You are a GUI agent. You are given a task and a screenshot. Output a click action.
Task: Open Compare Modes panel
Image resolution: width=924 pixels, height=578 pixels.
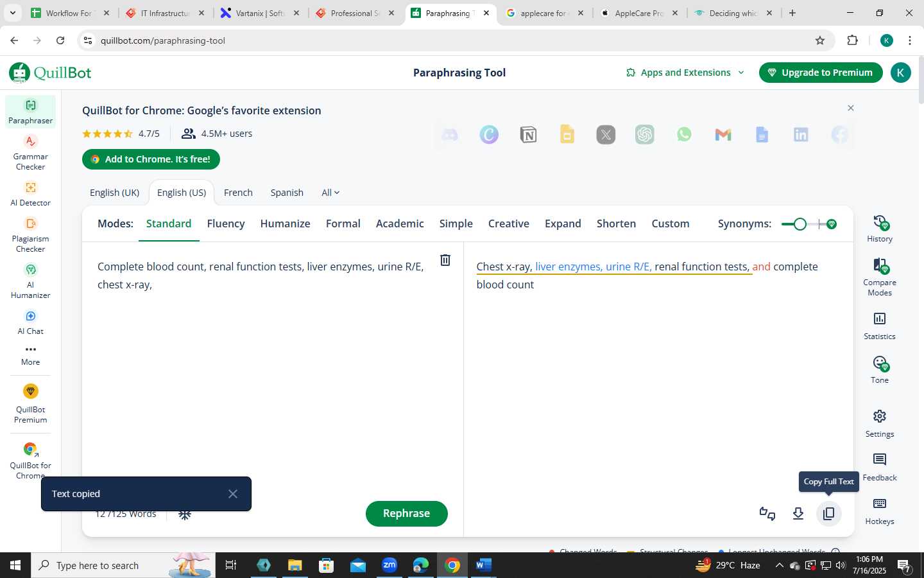coord(879,277)
